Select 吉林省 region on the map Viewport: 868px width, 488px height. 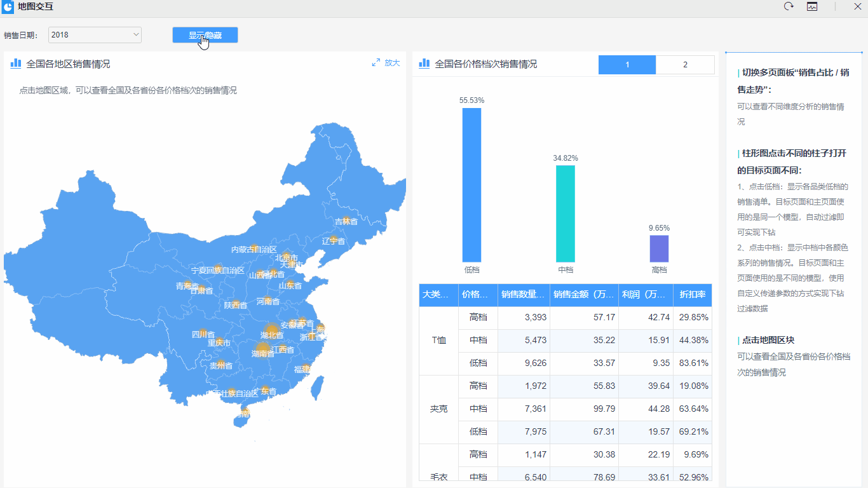pyautogui.click(x=346, y=221)
